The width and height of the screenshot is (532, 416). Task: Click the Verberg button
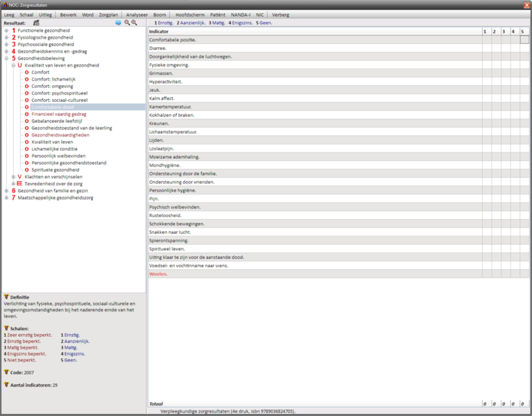(281, 14)
